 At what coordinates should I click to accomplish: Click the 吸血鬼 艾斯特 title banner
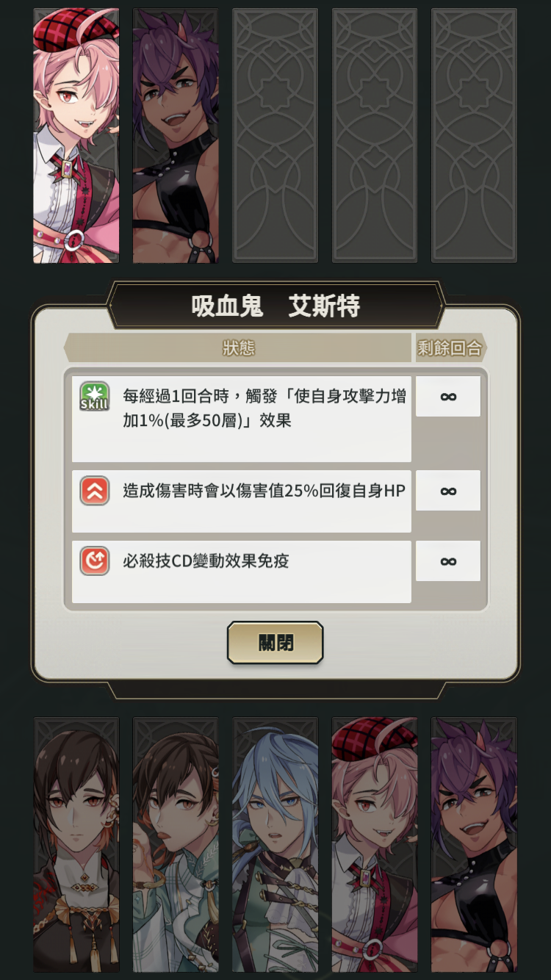(275, 306)
